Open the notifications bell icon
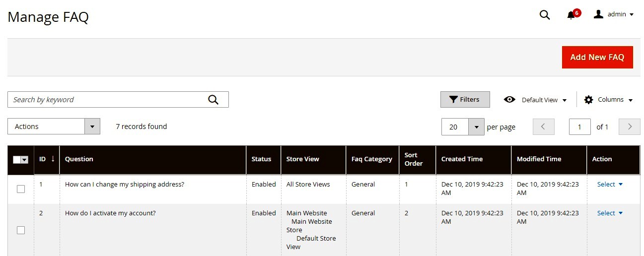The height and width of the screenshot is (256, 644). [571, 15]
